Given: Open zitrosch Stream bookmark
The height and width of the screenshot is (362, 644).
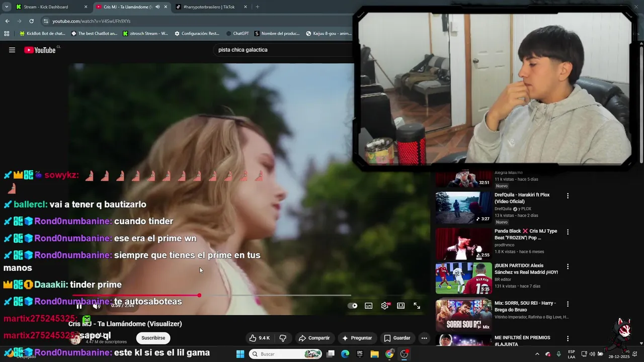Looking at the screenshot, I should 145,34.
